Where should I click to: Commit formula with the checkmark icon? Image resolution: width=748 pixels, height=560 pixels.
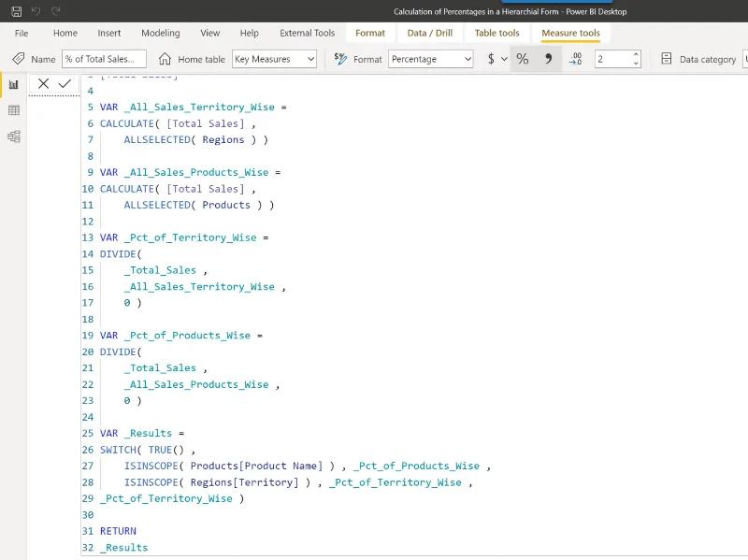pyautogui.click(x=65, y=83)
